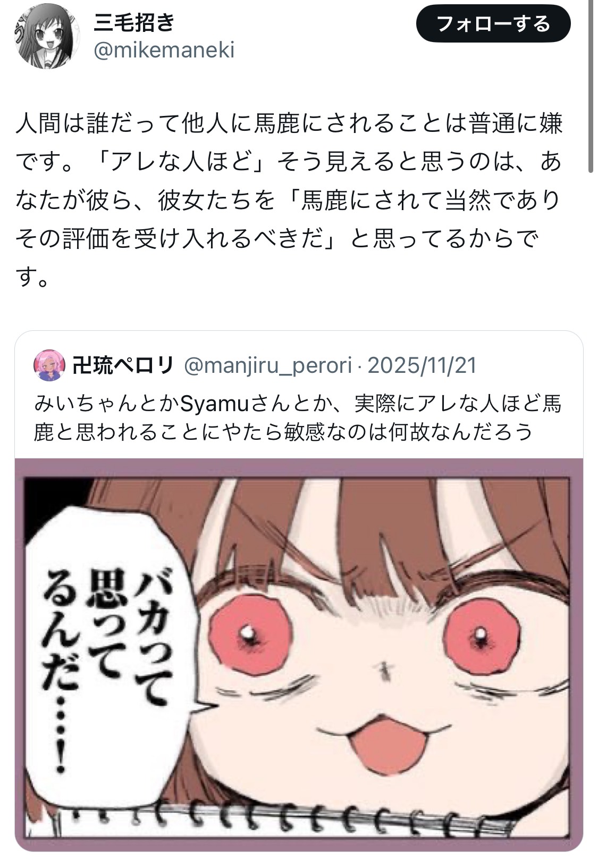Open the 三毛招き display name link
Viewport: 598px width, 868px height.
(x=134, y=22)
